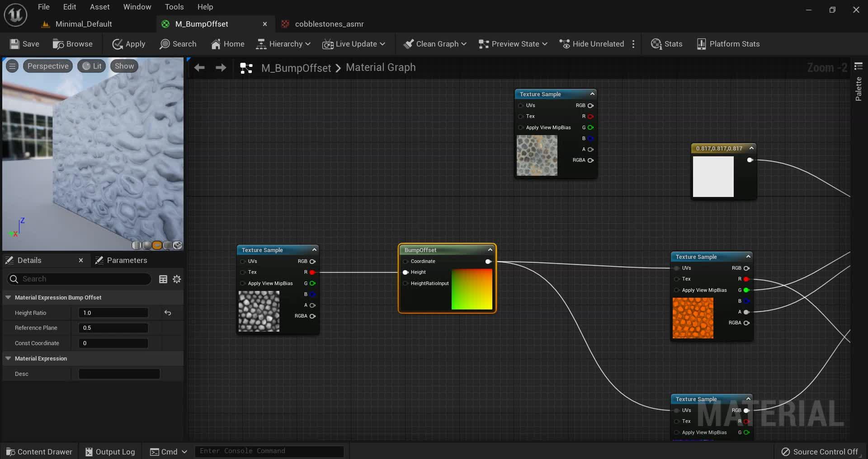
Task: Open the Content Drawer
Action: (39, 452)
